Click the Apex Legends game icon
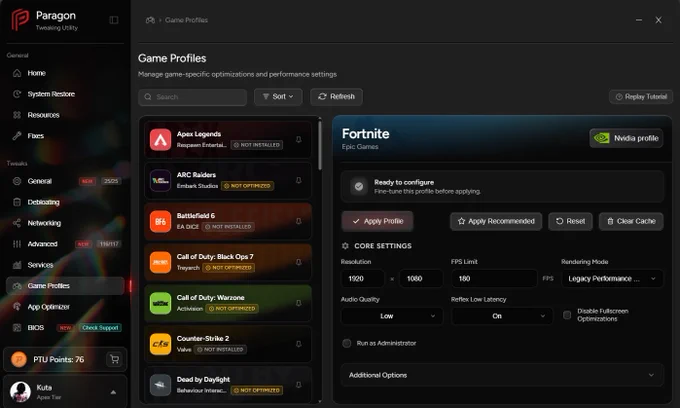This screenshot has width=680, height=408. pos(160,140)
